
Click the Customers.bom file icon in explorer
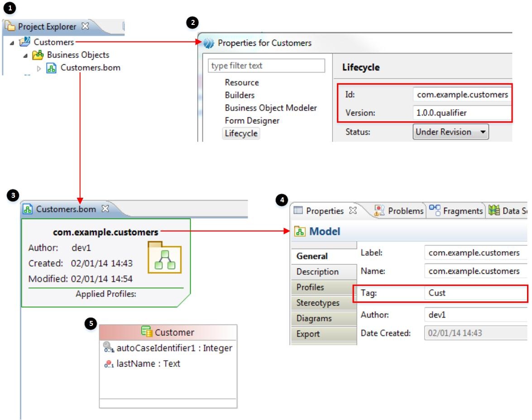point(51,68)
